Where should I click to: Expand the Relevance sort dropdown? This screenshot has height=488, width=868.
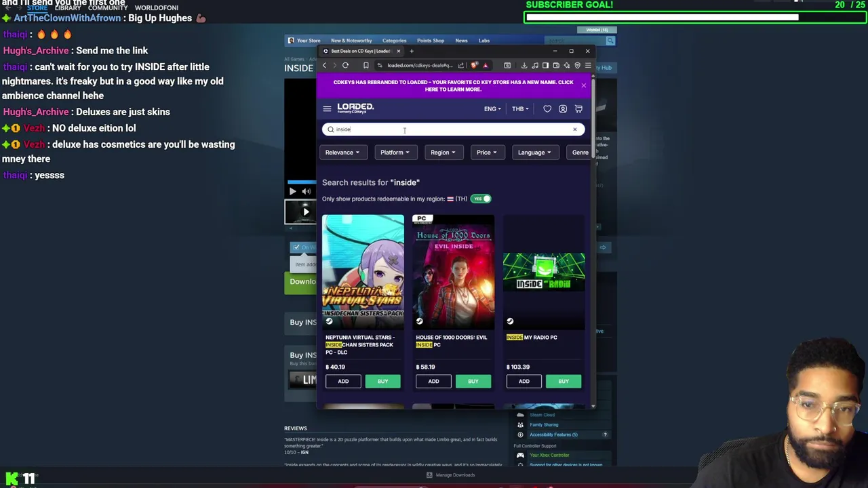342,152
